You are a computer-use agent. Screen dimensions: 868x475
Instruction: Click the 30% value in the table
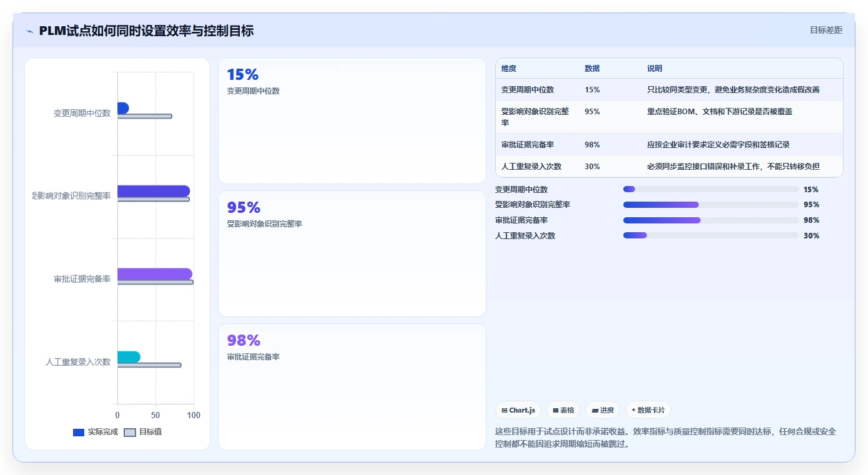(x=592, y=167)
